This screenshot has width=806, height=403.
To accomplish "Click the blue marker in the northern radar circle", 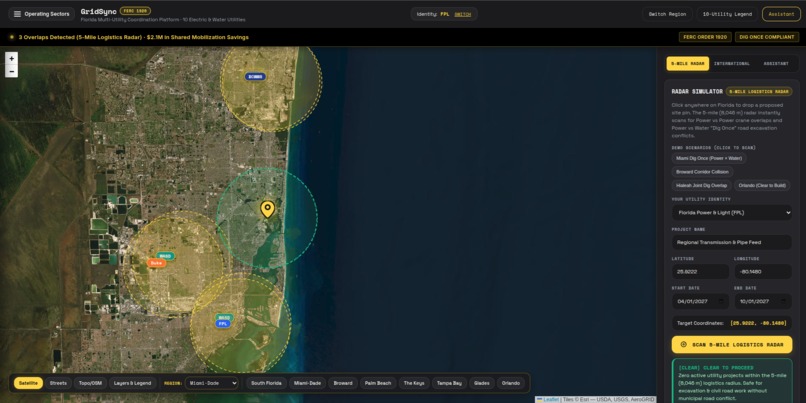I will tap(255, 77).
